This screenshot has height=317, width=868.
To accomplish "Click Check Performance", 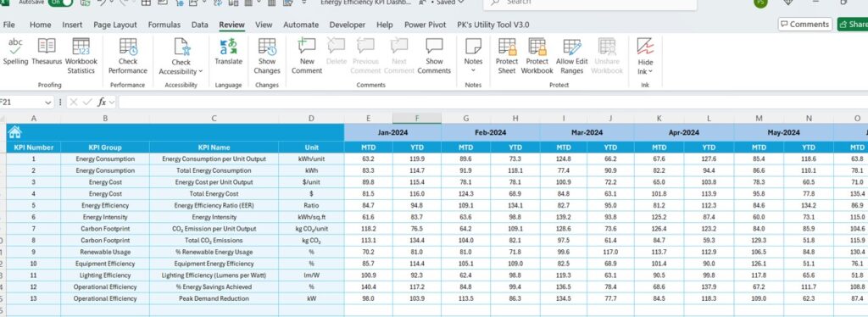I will 128,56.
